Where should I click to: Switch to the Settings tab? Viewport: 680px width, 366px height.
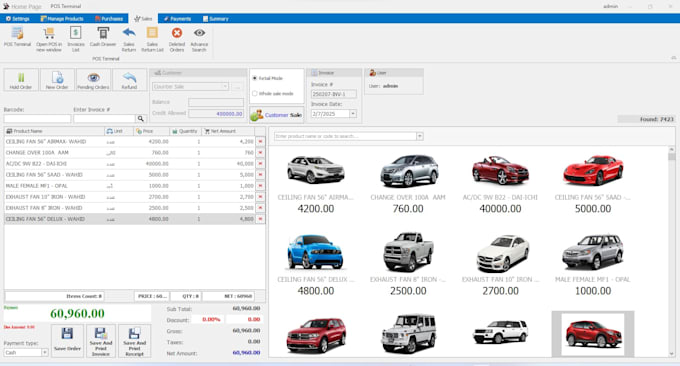point(17,19)
